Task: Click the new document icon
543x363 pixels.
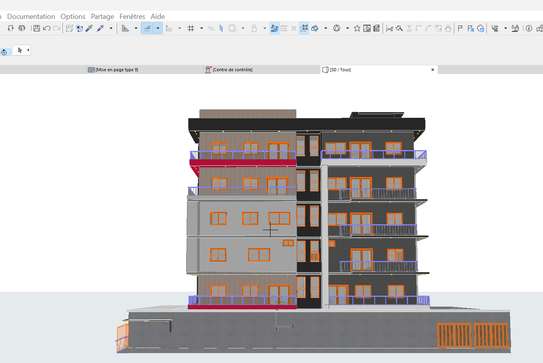Action: tap(11, 28)
